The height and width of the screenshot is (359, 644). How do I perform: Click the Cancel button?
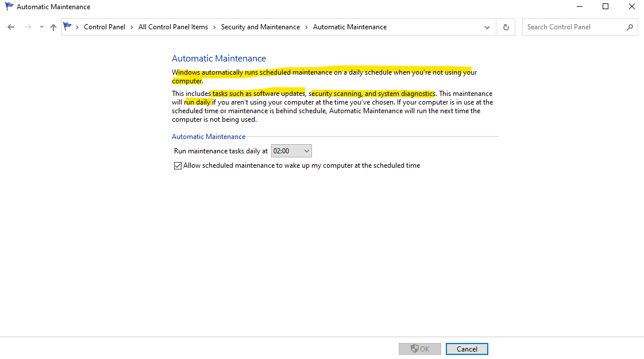point(466,349)
